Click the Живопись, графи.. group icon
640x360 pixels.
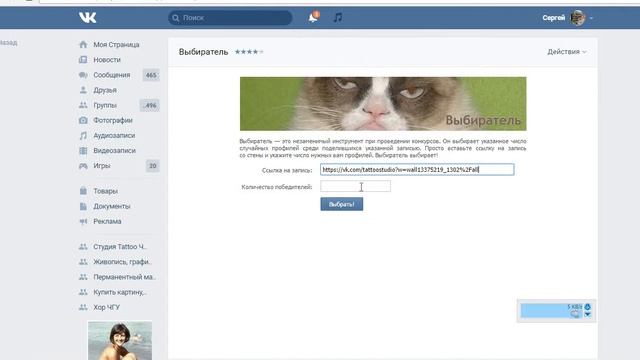83,262
